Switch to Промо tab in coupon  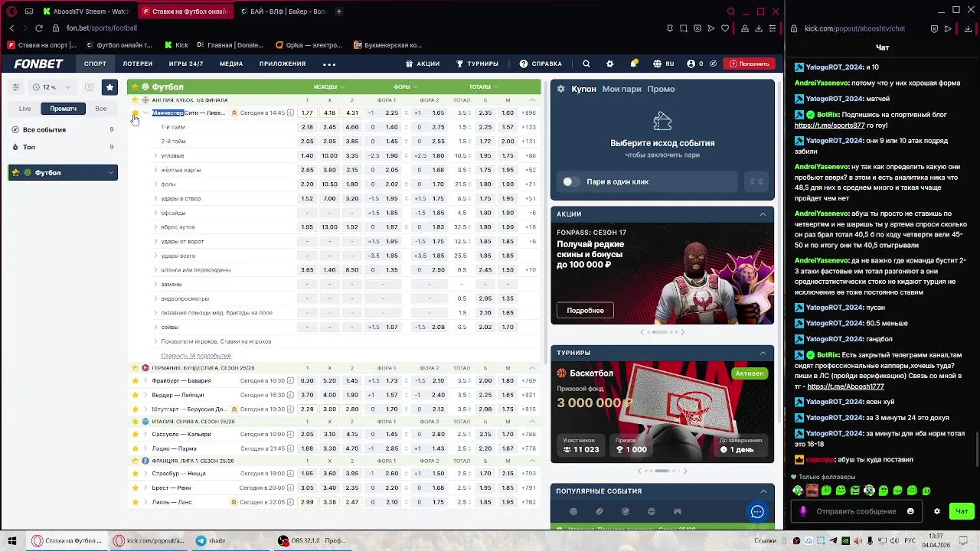coord(661,89)
